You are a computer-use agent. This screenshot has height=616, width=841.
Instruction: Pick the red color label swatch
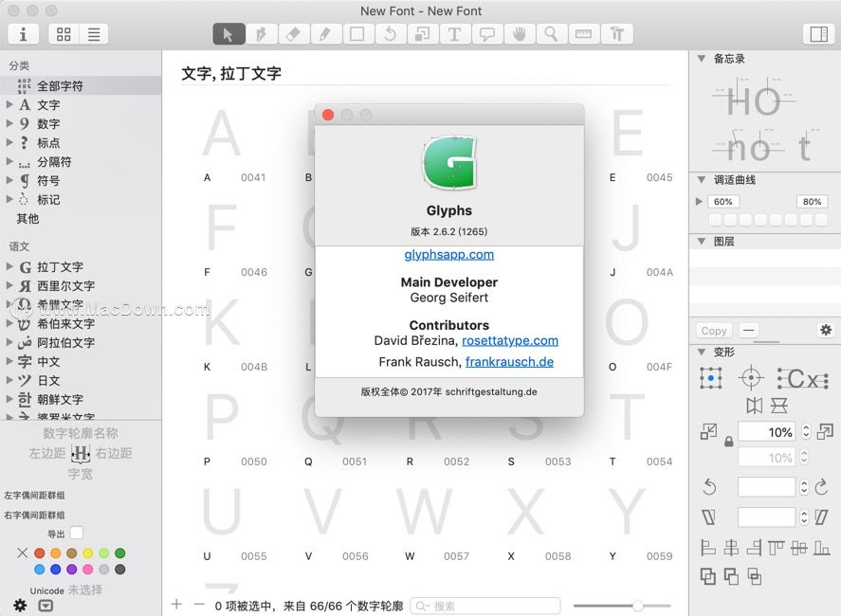click(x=39, y=553)
